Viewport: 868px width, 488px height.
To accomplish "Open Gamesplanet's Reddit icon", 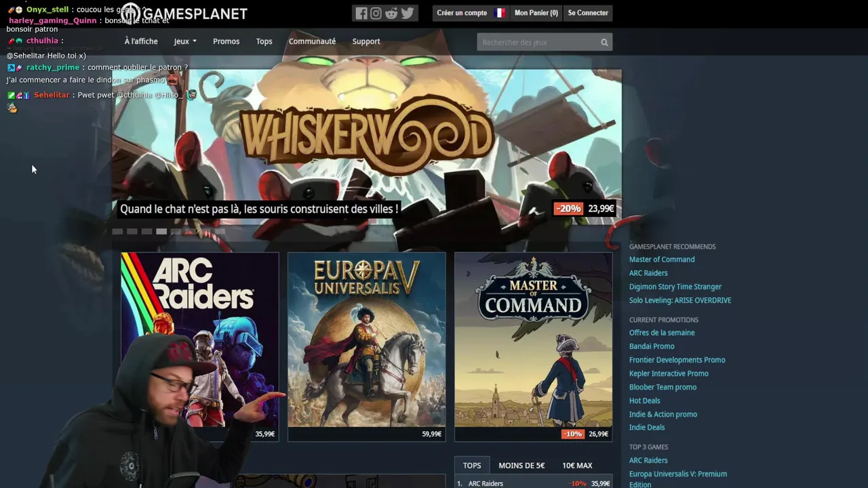I will (391, 13).
